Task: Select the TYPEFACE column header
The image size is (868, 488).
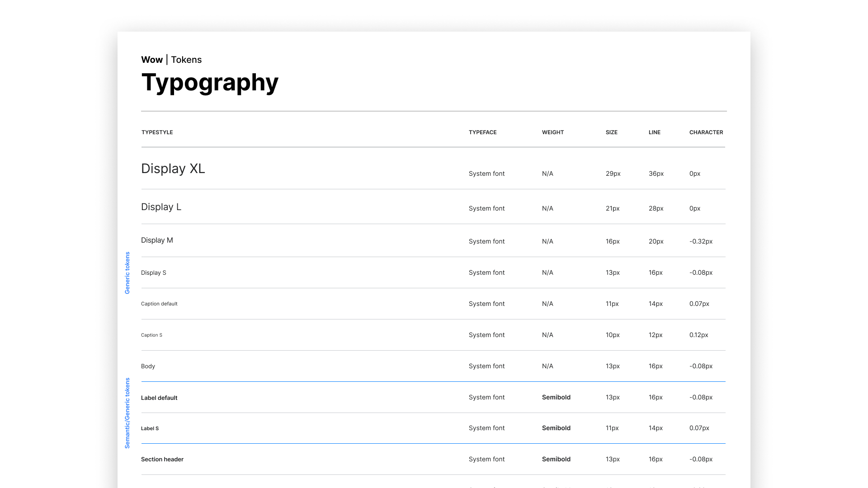Action: [482, 132]
